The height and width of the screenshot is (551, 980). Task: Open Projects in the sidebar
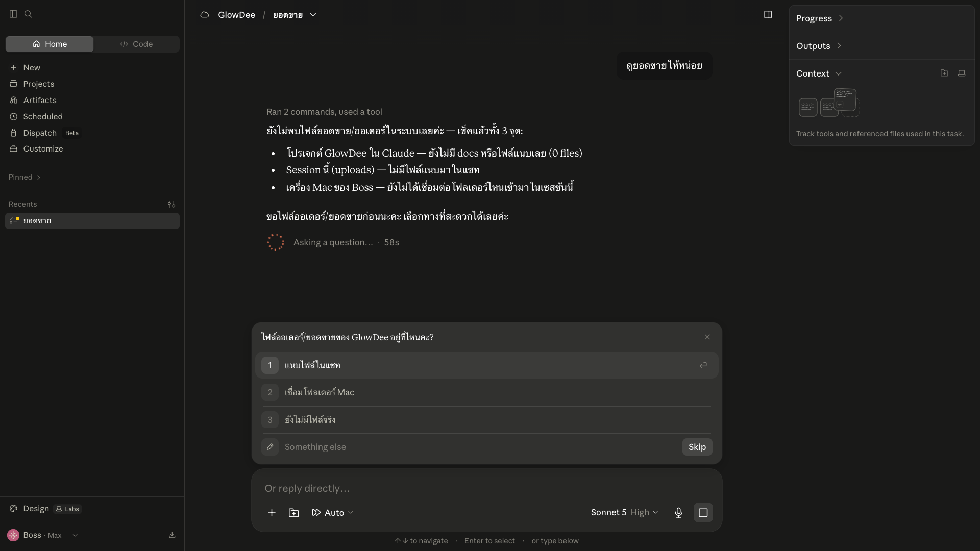click(38, 84)
